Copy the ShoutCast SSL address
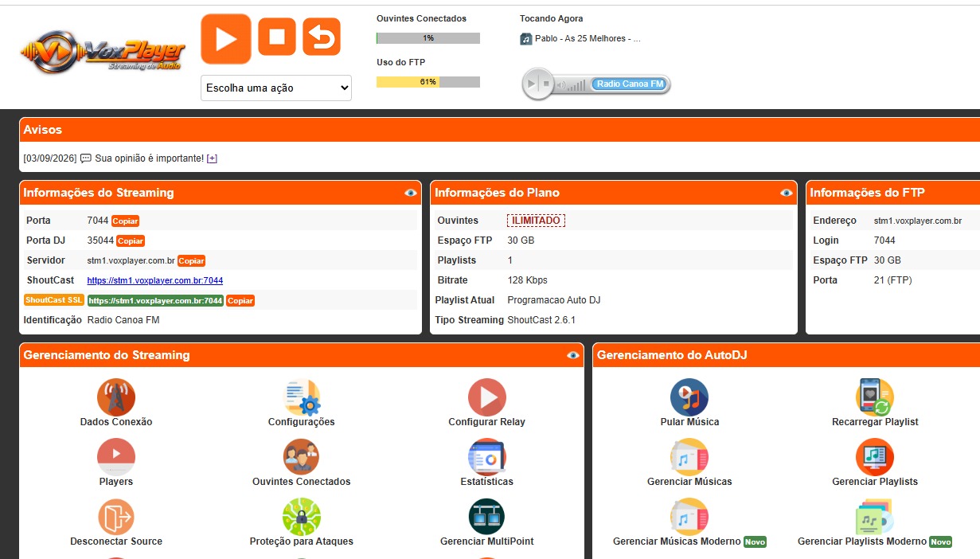The width and height of the screenshot is (980, 559). click(x=240, y=300)
